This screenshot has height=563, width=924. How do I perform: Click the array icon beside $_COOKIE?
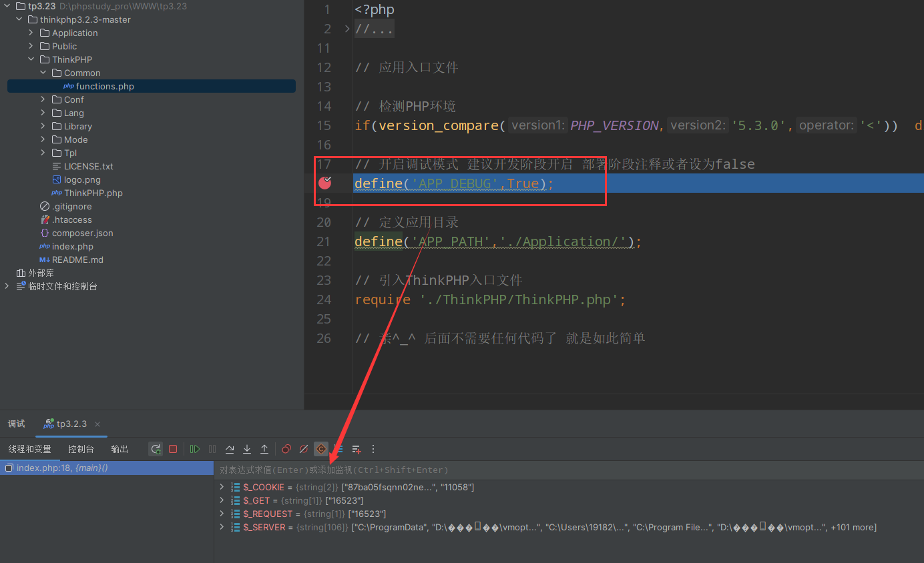(235, 487)
